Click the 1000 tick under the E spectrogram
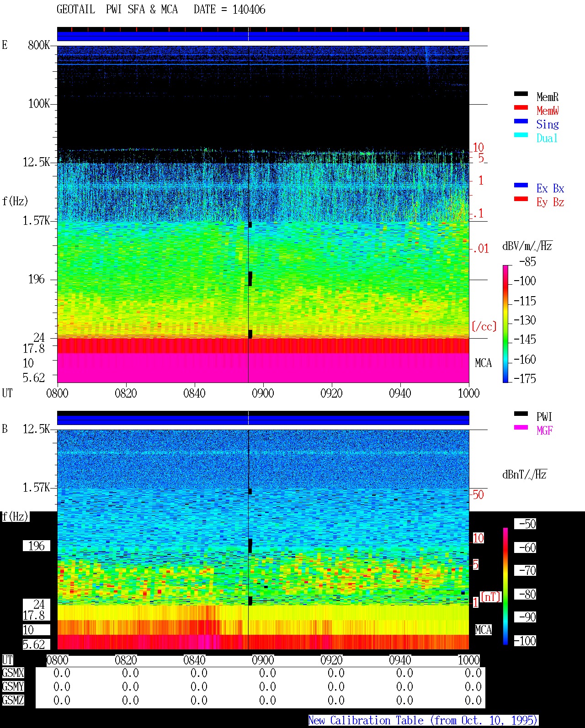 [468, 393]
